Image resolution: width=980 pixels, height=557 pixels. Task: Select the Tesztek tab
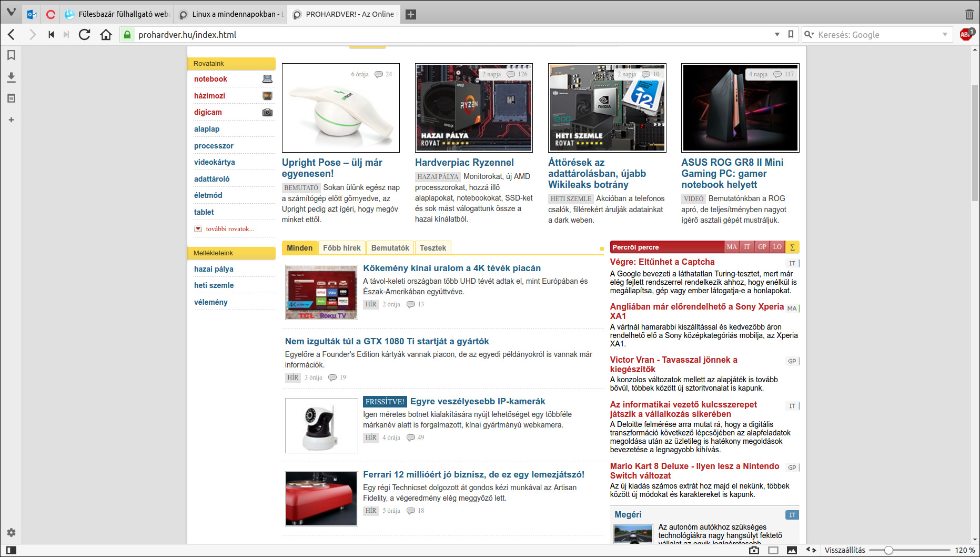pyautogui.click(x=433, y=248)
